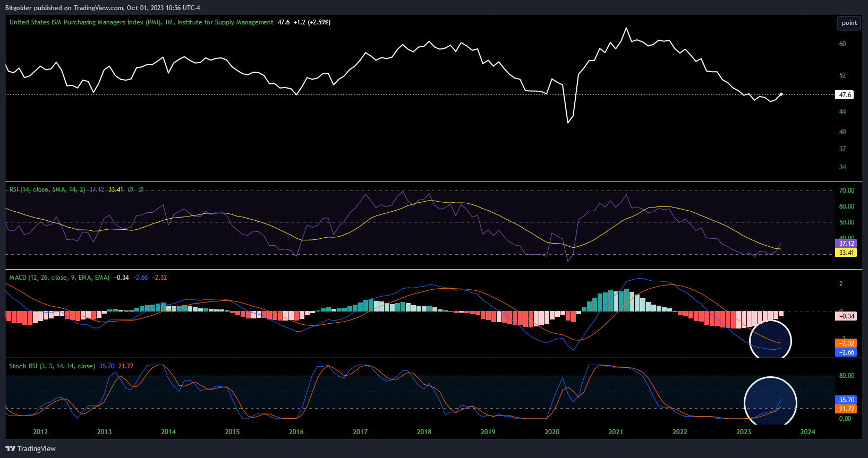868x458 pixels.
Task: Click the 80.00 level on Stoch RSI axis
Action: coord(847,376)
